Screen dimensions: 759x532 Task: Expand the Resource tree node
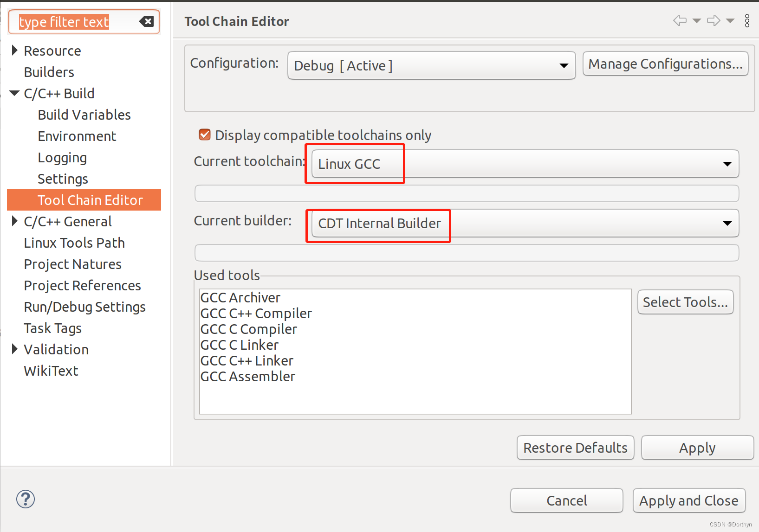(15, 50)
